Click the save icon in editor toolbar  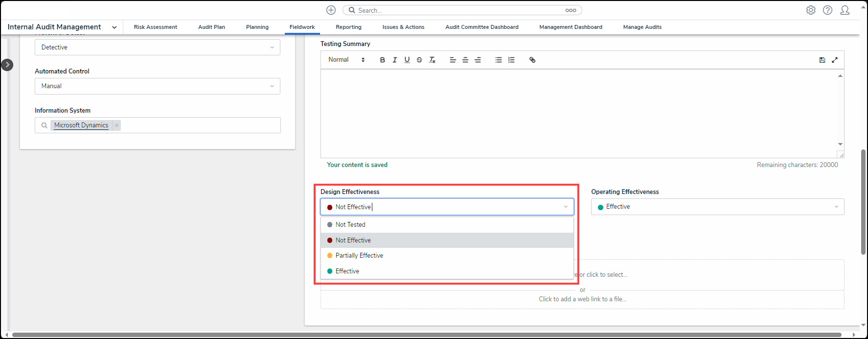pyautogui.click(x=822, y=60)
